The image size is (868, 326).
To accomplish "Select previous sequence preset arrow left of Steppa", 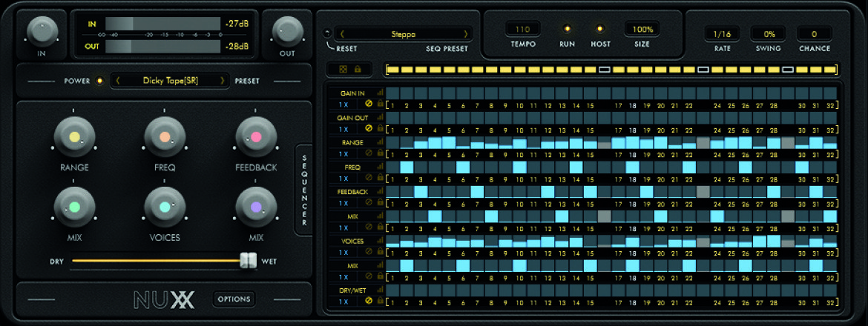I will click(342, 33).
